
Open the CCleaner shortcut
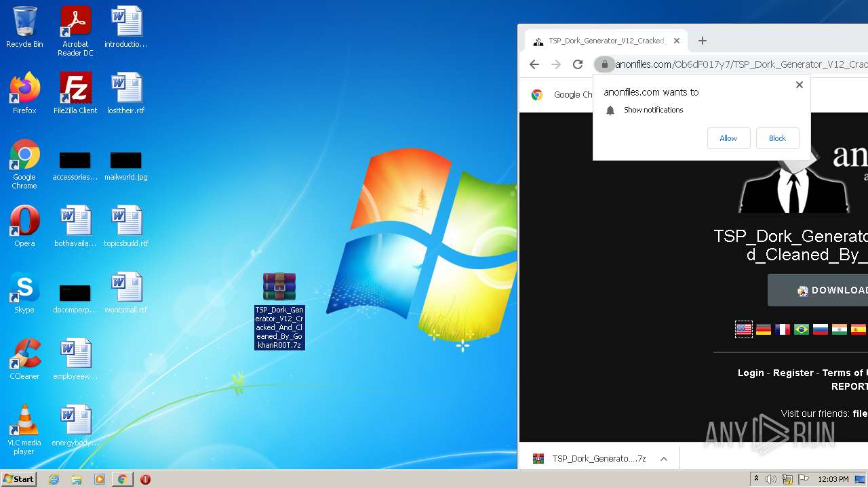[24, 359]
